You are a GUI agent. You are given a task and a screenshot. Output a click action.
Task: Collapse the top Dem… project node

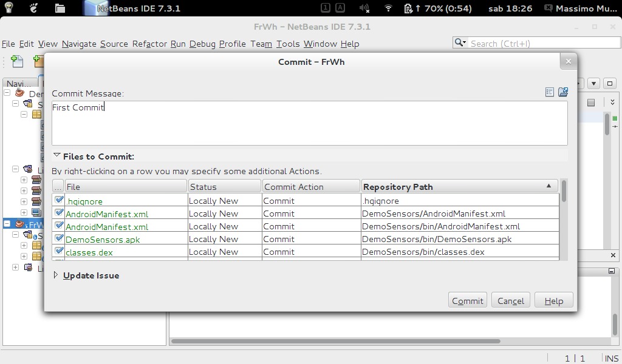coord(7,93)
